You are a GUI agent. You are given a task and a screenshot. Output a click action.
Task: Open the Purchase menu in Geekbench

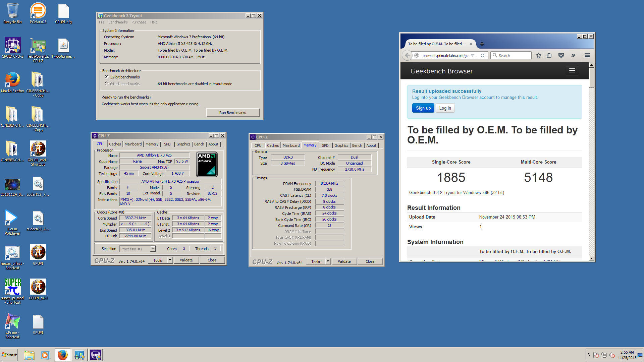139,22
